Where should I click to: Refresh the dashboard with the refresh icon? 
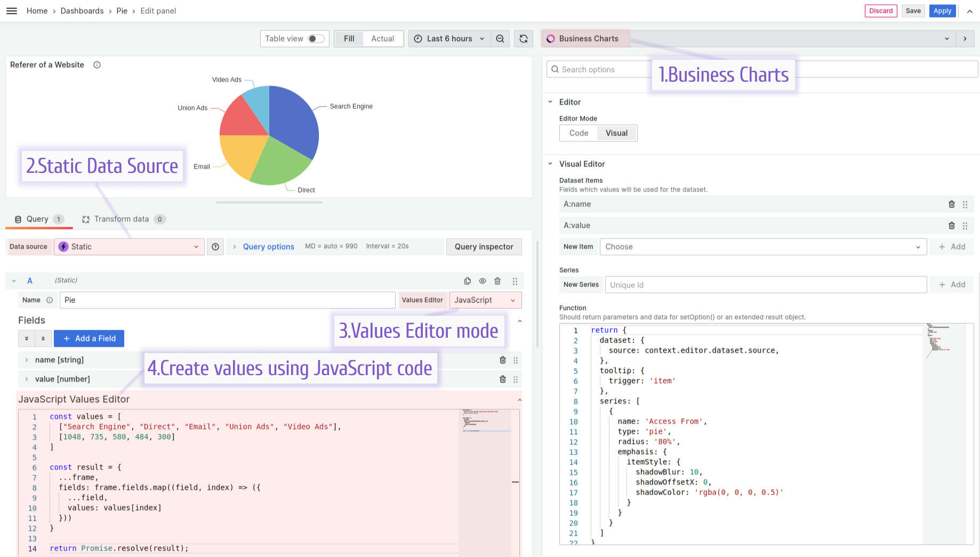coord(524,38)
